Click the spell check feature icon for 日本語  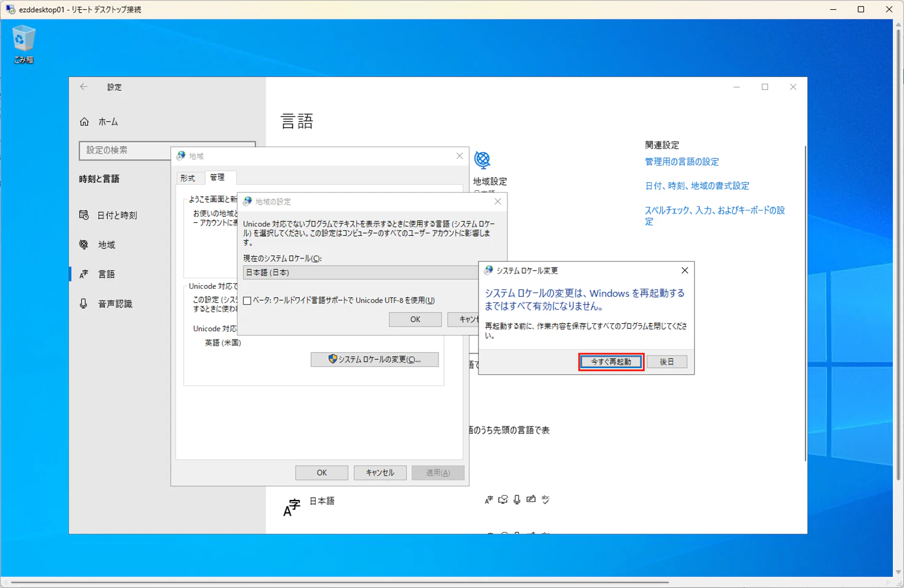pos(546,500)
